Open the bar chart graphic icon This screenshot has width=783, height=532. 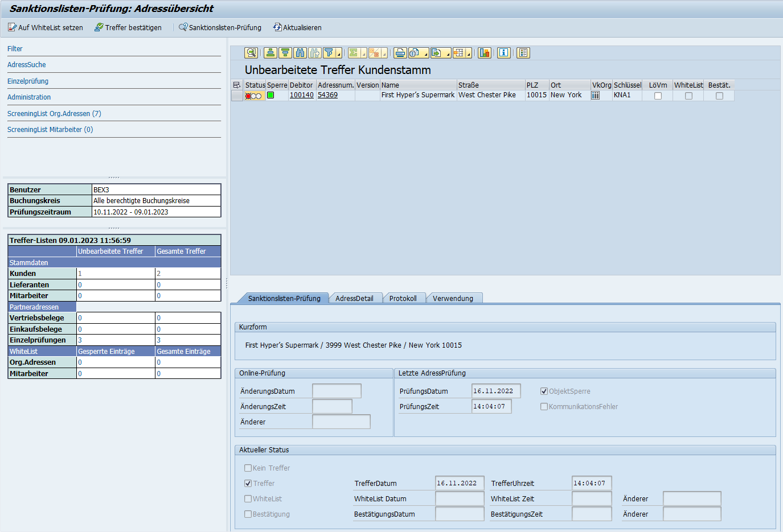485,53
